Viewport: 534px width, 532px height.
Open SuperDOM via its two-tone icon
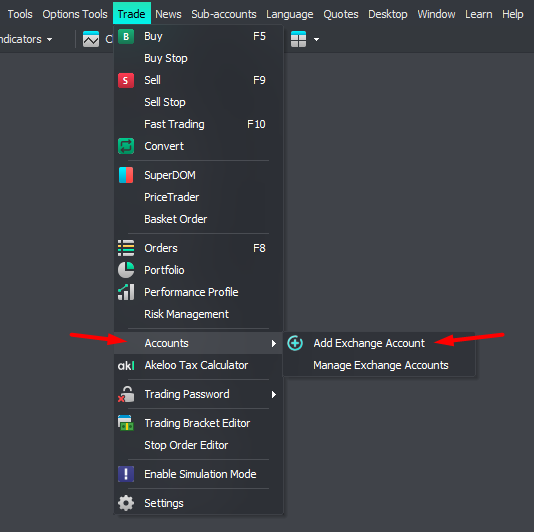[126, 175]
